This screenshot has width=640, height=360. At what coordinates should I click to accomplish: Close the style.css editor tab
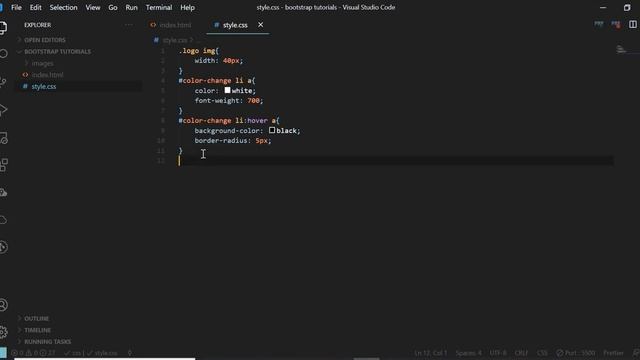pos(260,25)
